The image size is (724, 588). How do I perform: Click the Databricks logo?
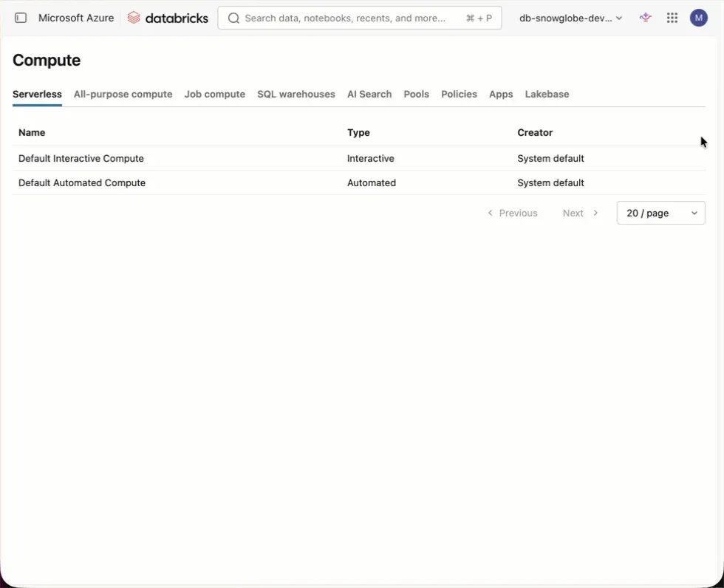pos(168,18)
